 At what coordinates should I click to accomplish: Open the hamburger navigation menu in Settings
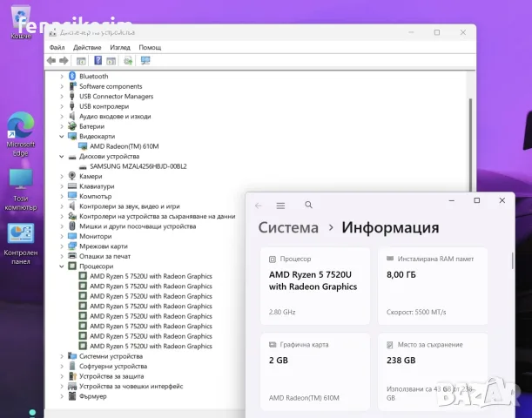(x=280, y=206)
